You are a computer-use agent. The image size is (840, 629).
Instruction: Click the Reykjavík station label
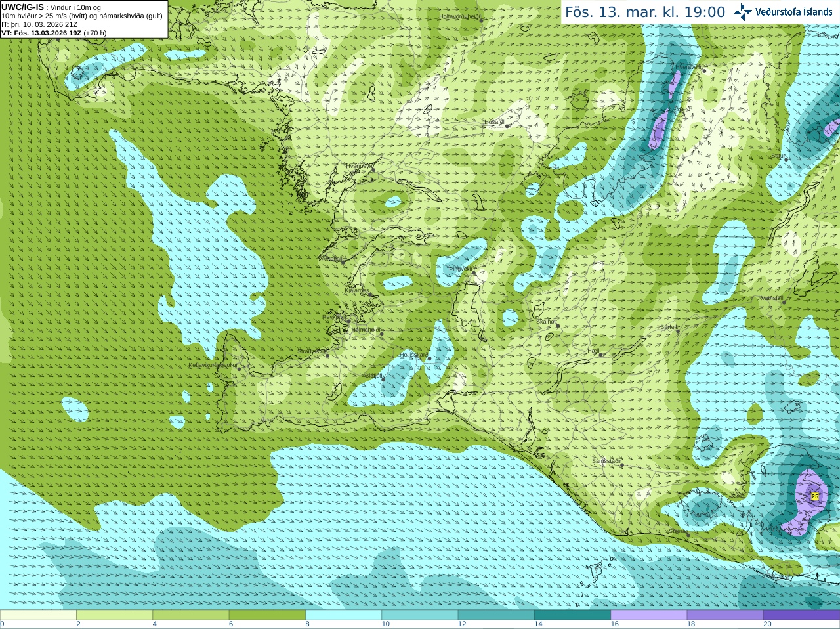pos(334,317)
